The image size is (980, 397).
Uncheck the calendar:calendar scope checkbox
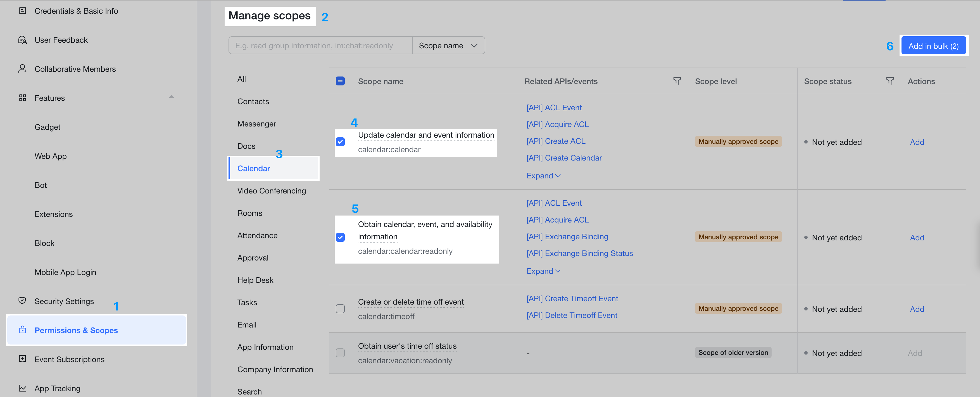[x=340, y=142]
